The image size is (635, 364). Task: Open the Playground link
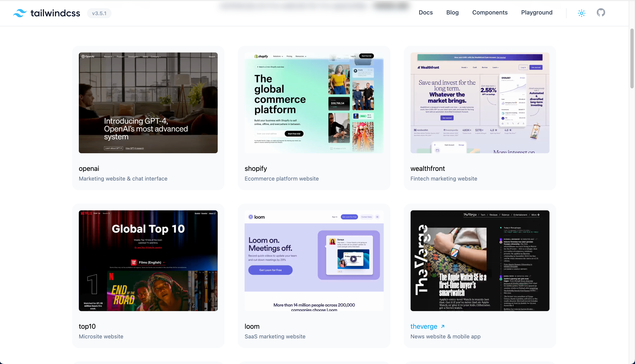(x=537, y=13)
